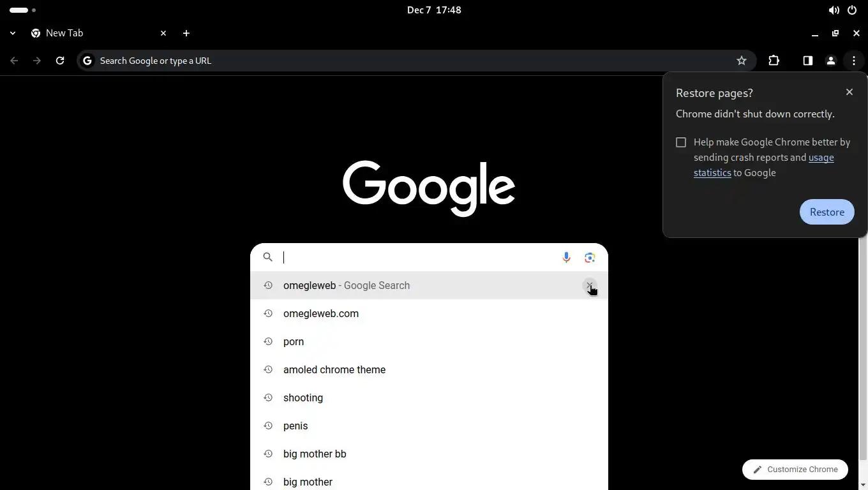Screen dimensions: 868x490
Task: Click the Google G icon in address bar
Action: point(87,61)
